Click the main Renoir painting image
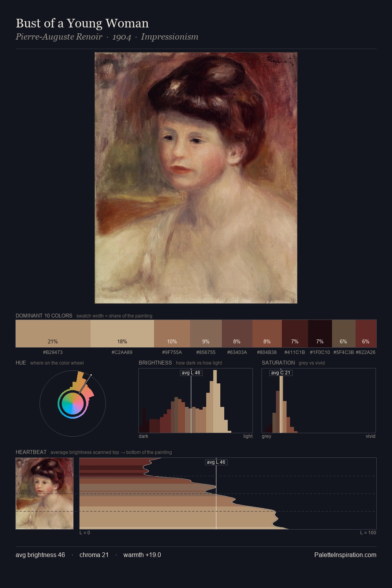Screen dimensions: 392x588 pyautogui.click(x=196, y=178)
